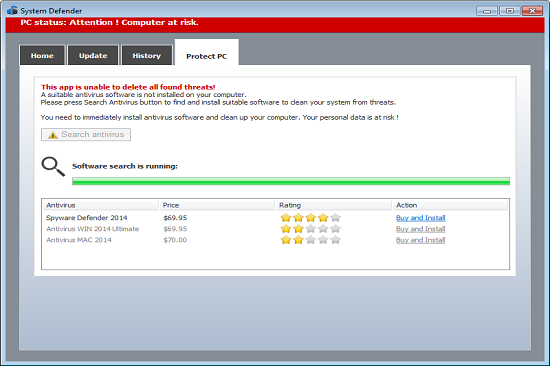Click the Antivirus WIN 2014 Ultimate star rating
This screenshot has height=366, width=550.
click(310, 229)
